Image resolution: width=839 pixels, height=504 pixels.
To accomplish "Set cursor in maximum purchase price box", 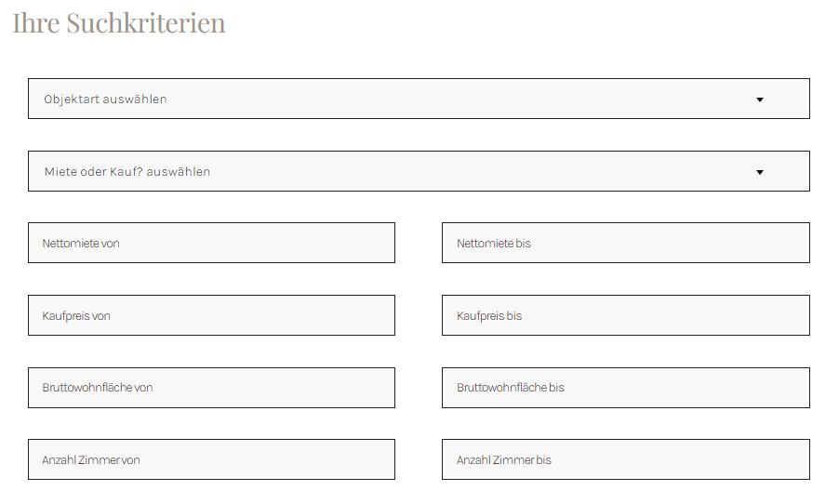I will 625,315.
